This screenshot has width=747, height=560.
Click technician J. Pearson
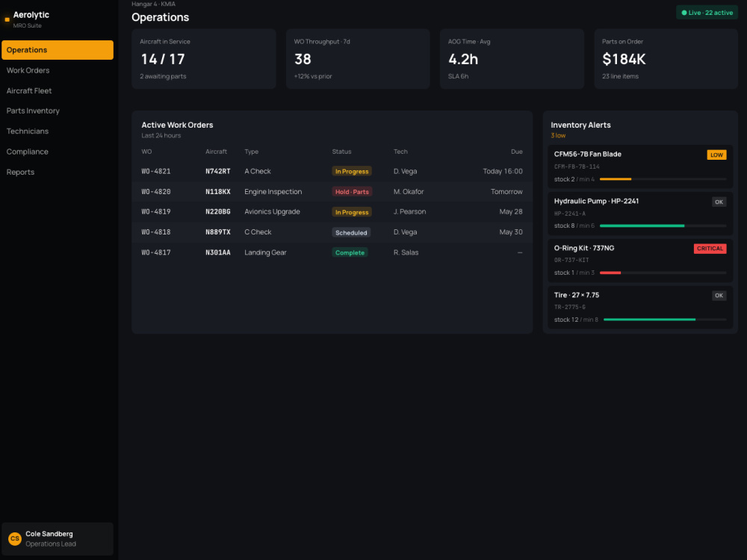coord(409,212)
